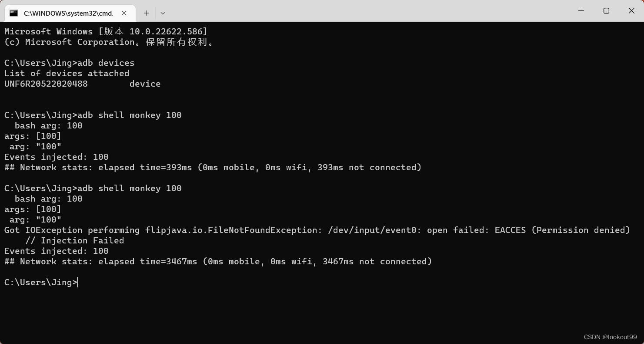Viewport: 644px width, 344px height.
Task: Select the X icon on the cmd tab
Action: pyautogui.click(x=124, y=13)
